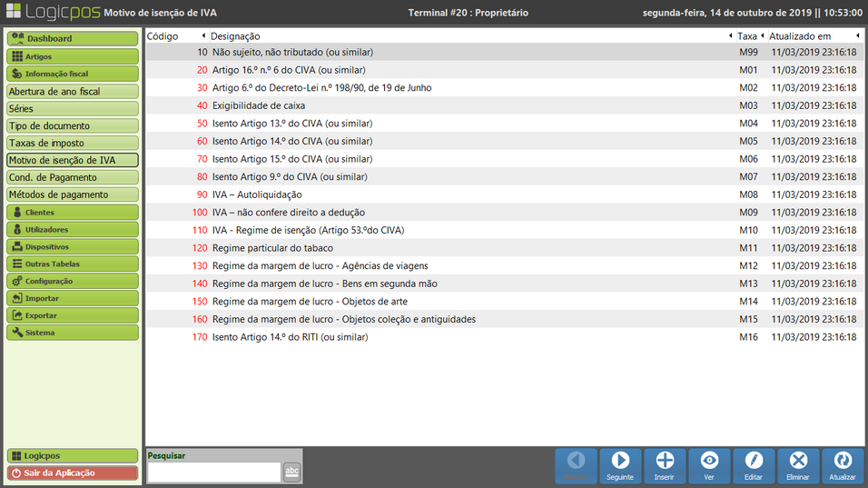Click the Eliminar X icon button
Image resolution: width=868 pixels, height=488 pixels.
click(x=798, y=465)
